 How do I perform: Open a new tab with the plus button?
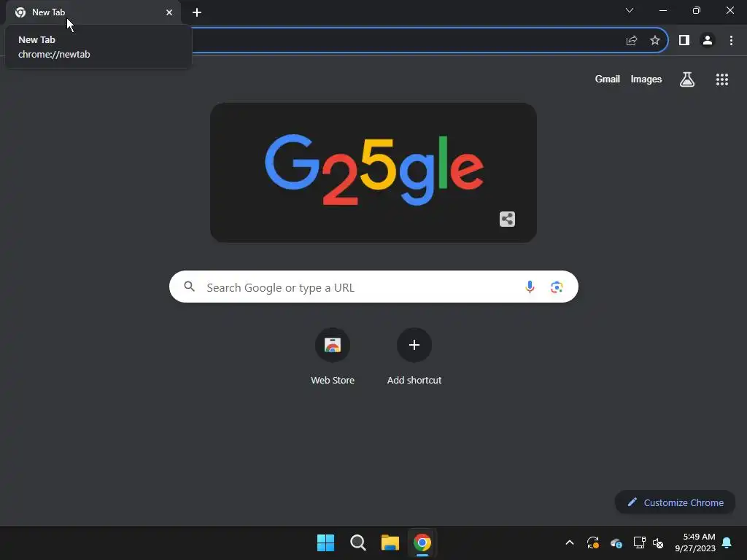197,12
